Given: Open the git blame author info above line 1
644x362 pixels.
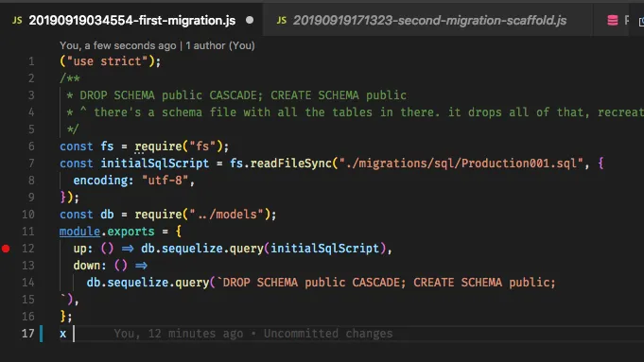Looking at the screenshot, I should (x=157, y=45).
